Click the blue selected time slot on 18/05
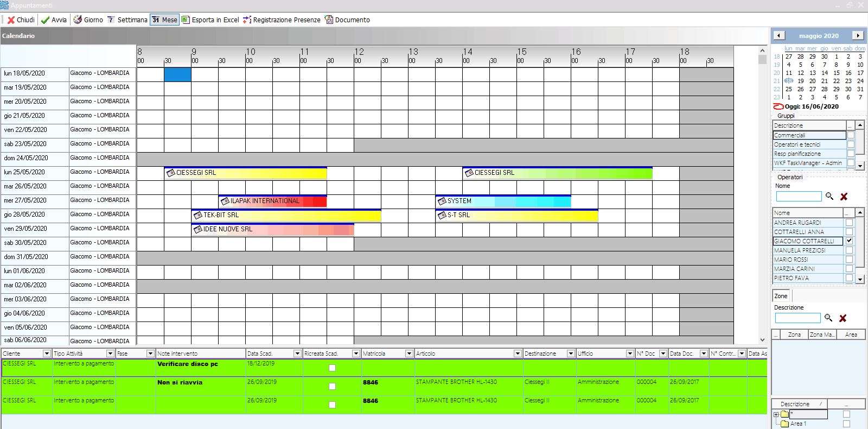 177,74
